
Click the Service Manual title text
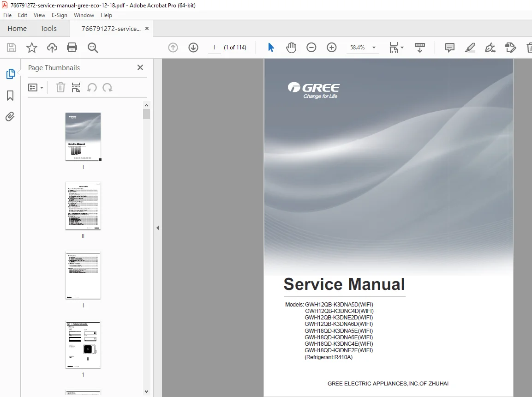[344, 284]
